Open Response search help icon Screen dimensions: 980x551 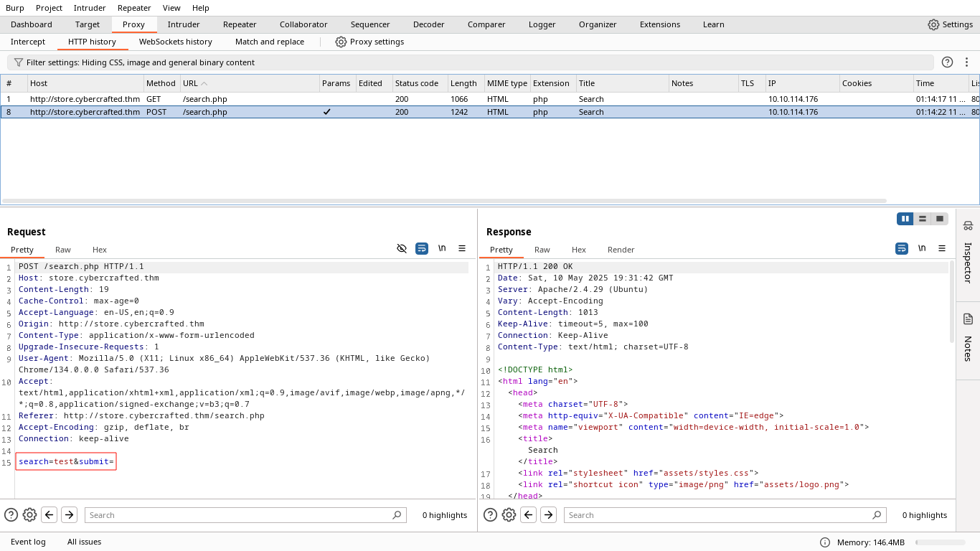490,514
